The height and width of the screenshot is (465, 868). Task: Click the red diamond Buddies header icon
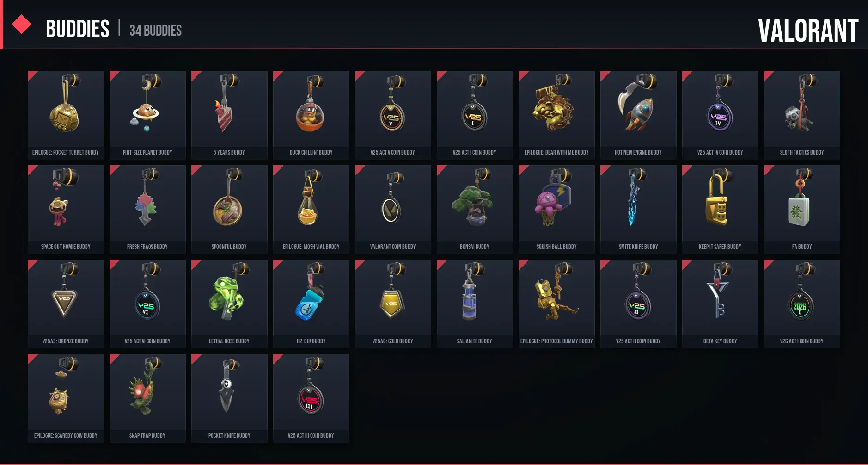[x=21, y=25]
